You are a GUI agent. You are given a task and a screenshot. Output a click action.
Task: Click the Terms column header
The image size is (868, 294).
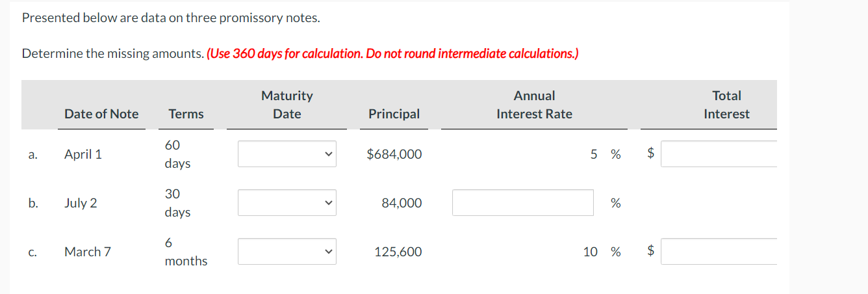coord(186,114)
